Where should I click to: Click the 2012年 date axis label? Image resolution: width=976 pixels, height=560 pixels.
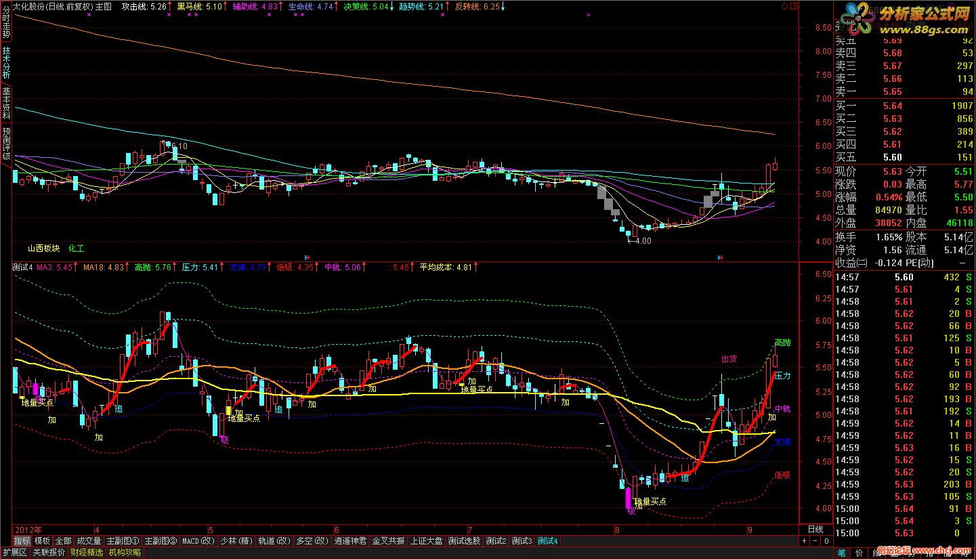[x=28, y=530]
